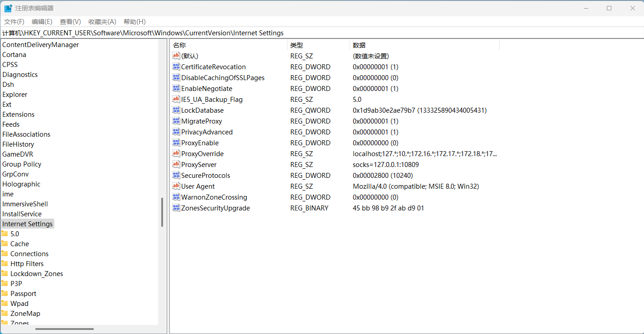Click the Wpad folder icon
Screen dimensions: 644x334
click(5, 303)
